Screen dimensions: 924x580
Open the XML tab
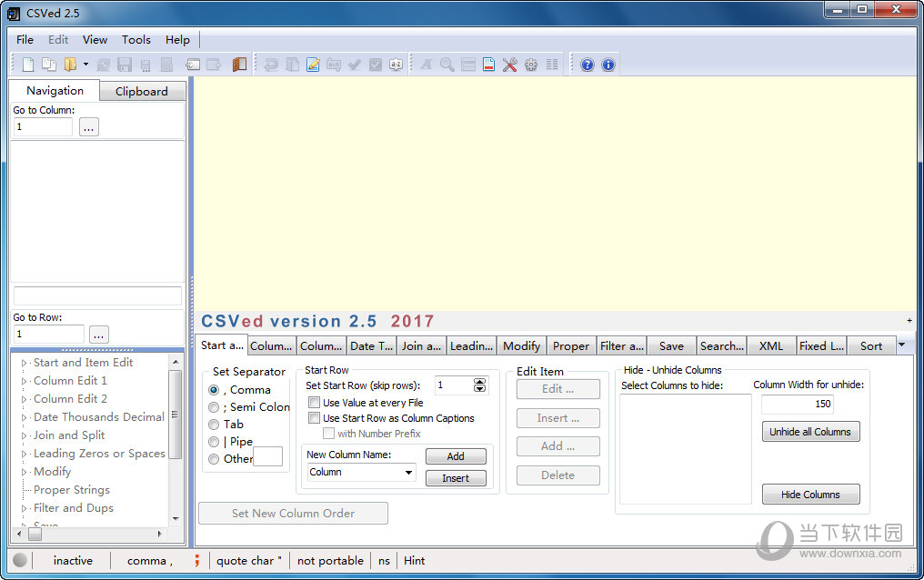click(x=771, y=346)
